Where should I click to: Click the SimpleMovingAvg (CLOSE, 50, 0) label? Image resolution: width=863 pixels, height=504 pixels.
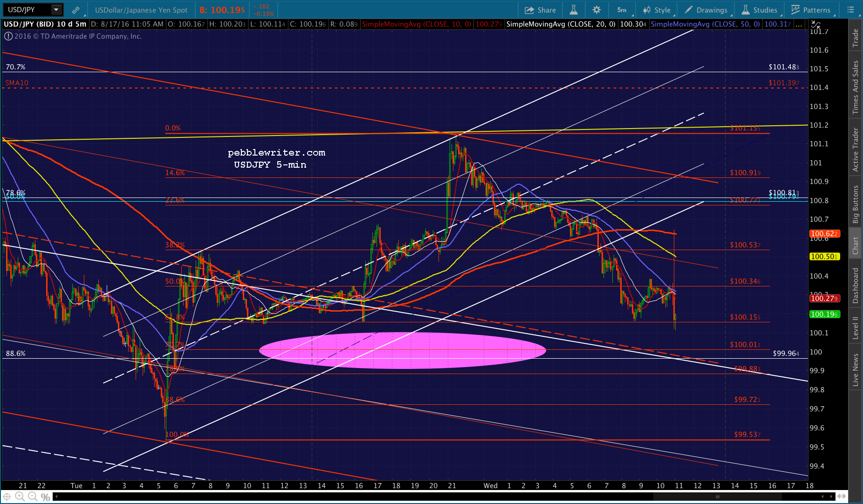705,24
